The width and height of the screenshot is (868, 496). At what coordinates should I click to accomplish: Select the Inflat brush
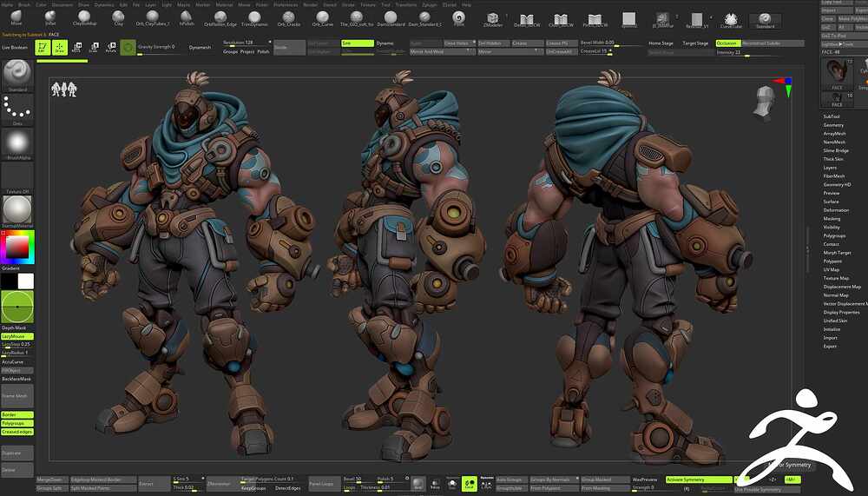pyautogui.click(x=50, y=17)
